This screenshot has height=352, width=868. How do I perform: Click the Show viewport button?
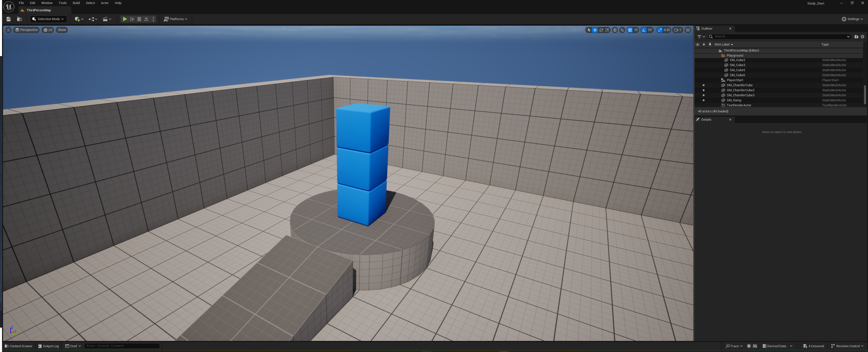coord(62,30)
